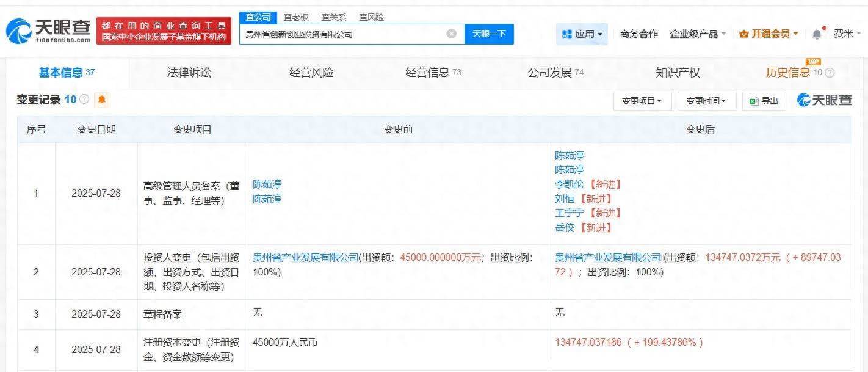868x372 pixels.
Task: Clear the search box with X icon
Action: 451,34
